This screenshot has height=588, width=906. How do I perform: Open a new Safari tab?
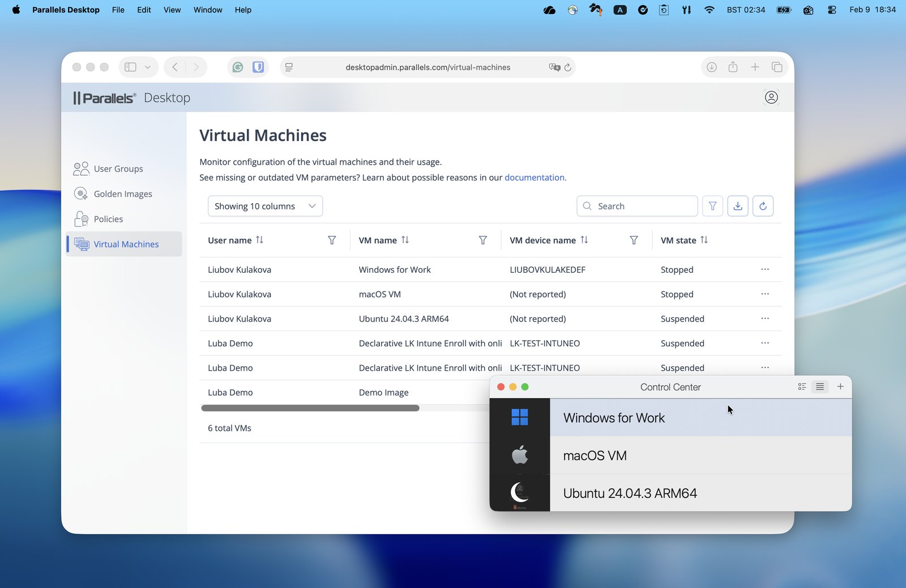click(755, 67)
